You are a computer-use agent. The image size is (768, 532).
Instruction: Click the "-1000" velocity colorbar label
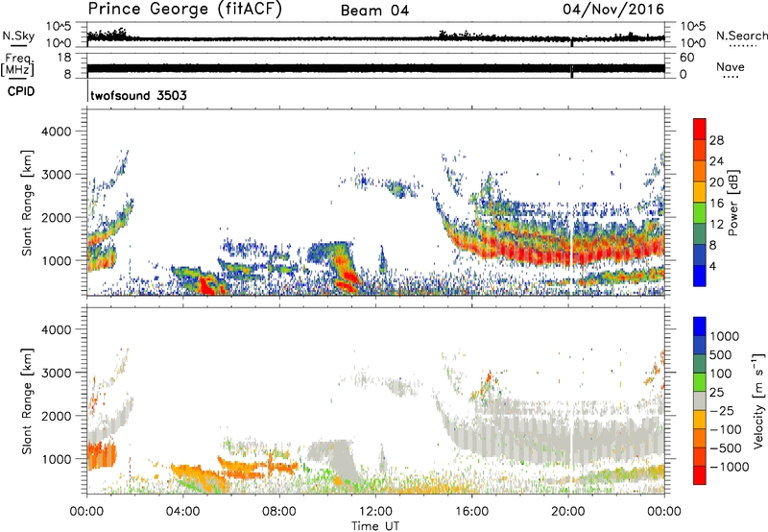730,467
